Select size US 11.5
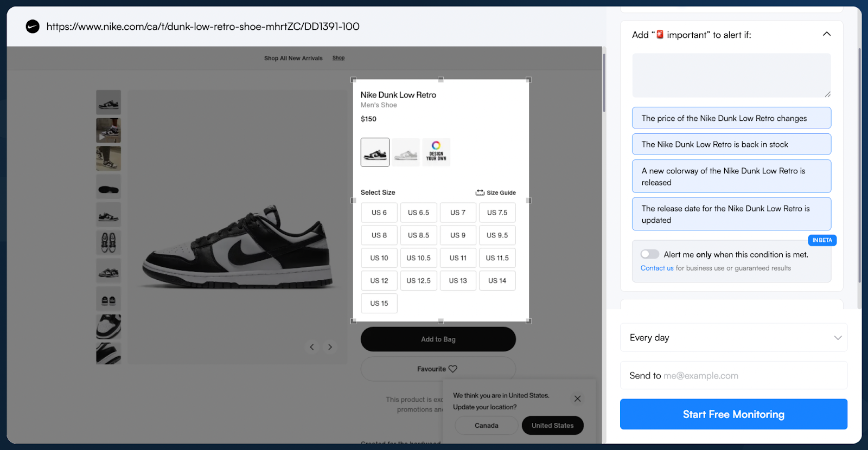868x450 pixels. coord(497,258)
